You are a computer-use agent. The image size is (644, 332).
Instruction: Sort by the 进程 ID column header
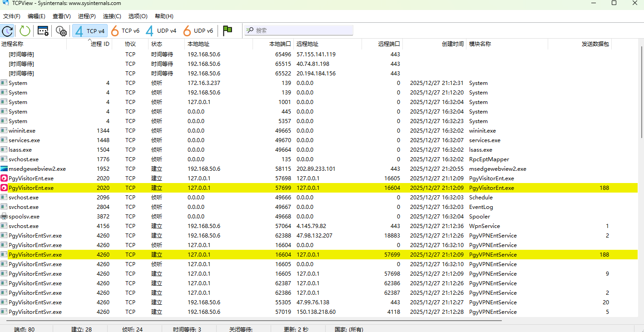point(100,45)
